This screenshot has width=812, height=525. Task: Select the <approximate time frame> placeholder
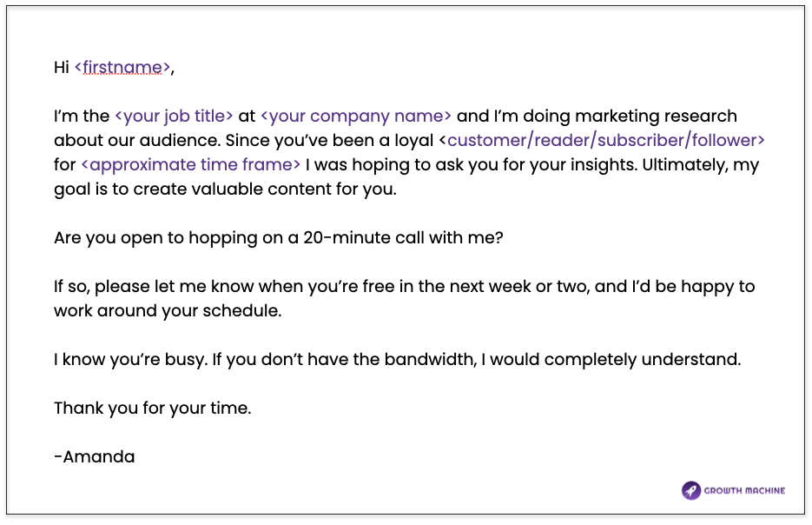[x=191, y=165]
